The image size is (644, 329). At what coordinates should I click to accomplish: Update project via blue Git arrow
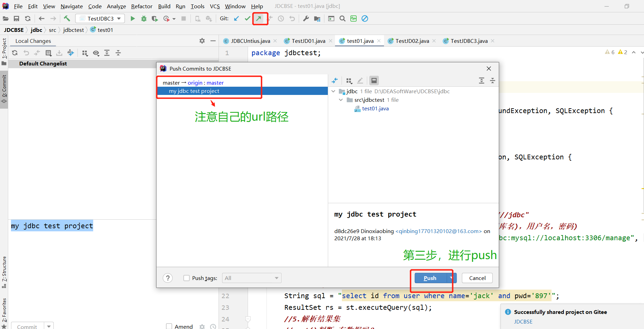tap(236, 19)
